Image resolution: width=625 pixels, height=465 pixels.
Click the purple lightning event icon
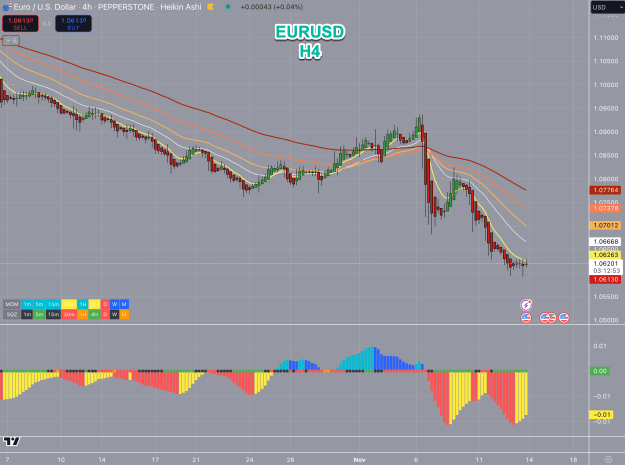click(x=526, y=305)
